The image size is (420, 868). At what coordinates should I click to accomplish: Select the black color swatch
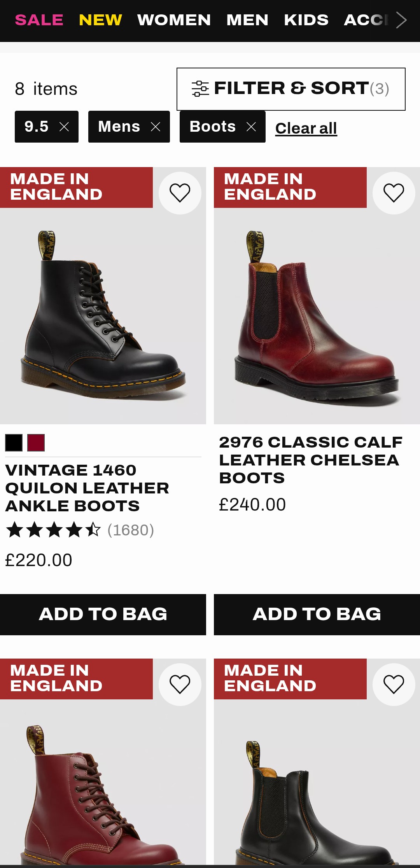click(14, 443)
